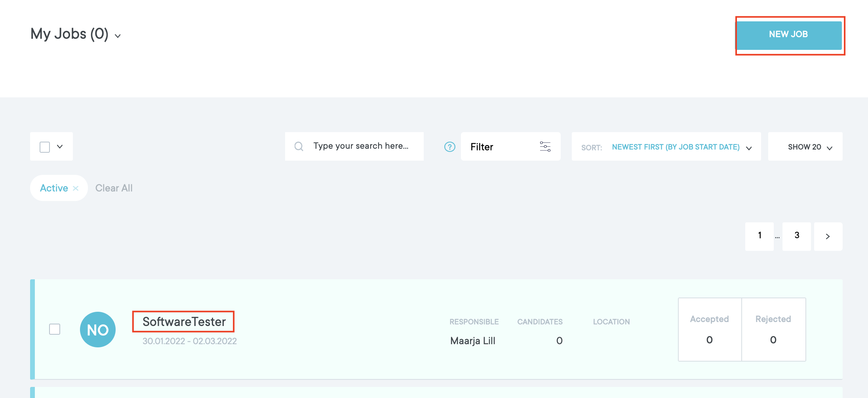The image size is (868, 398).
Task: Go to page 1
Action: pyautogui.click(x=759, y=236)
